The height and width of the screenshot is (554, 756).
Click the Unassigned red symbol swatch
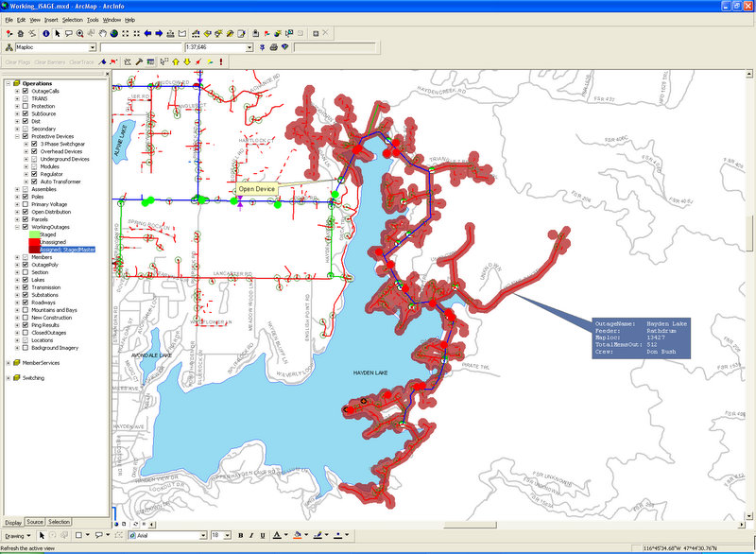[35, 242]
